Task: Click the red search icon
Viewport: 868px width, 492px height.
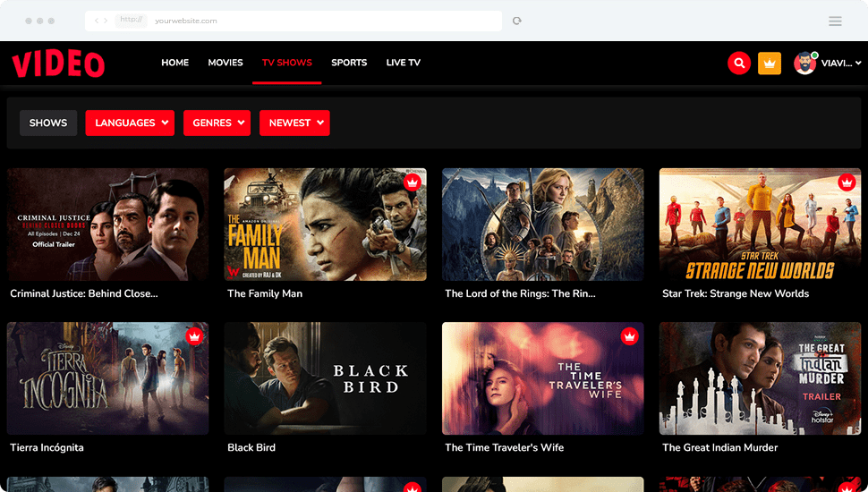Action: pyautogui.click(x=739, y=64)
